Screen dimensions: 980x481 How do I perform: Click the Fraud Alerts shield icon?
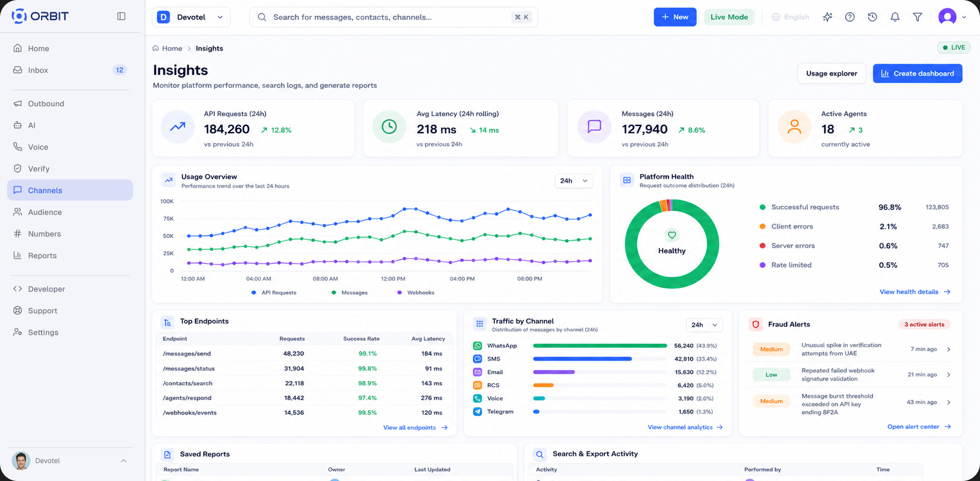point(756,324)
